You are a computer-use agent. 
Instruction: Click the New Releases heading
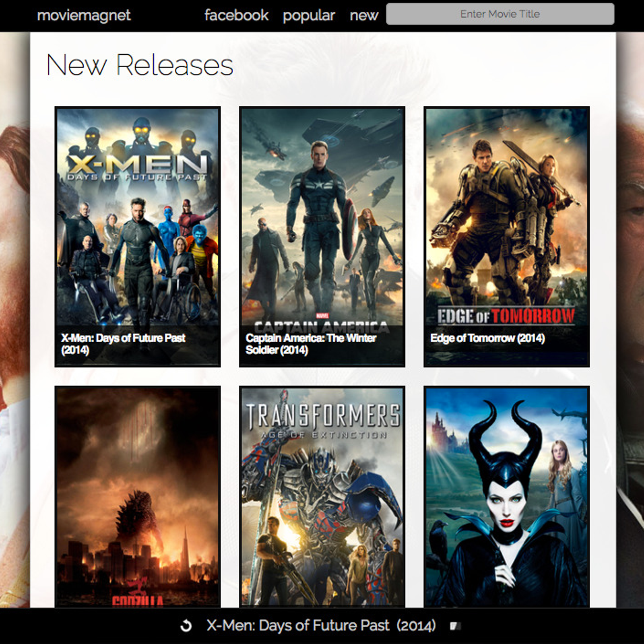pyautogui.click(x=140, y=65)
